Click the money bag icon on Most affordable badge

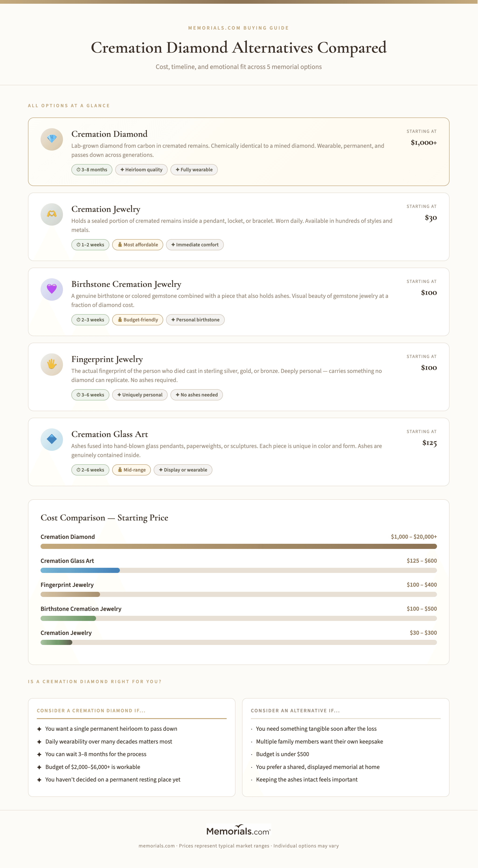click(x=120, y=245)
